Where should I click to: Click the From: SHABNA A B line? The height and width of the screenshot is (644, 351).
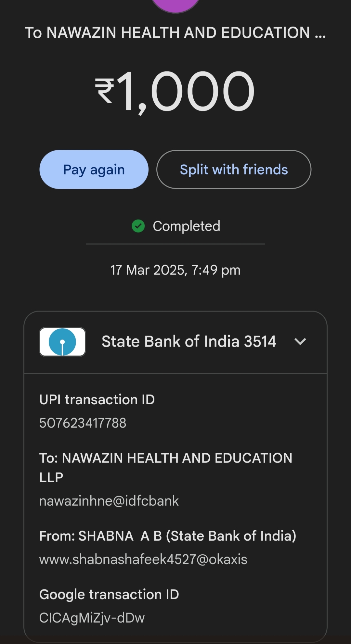pyautogui.click(x=168, y=536)
